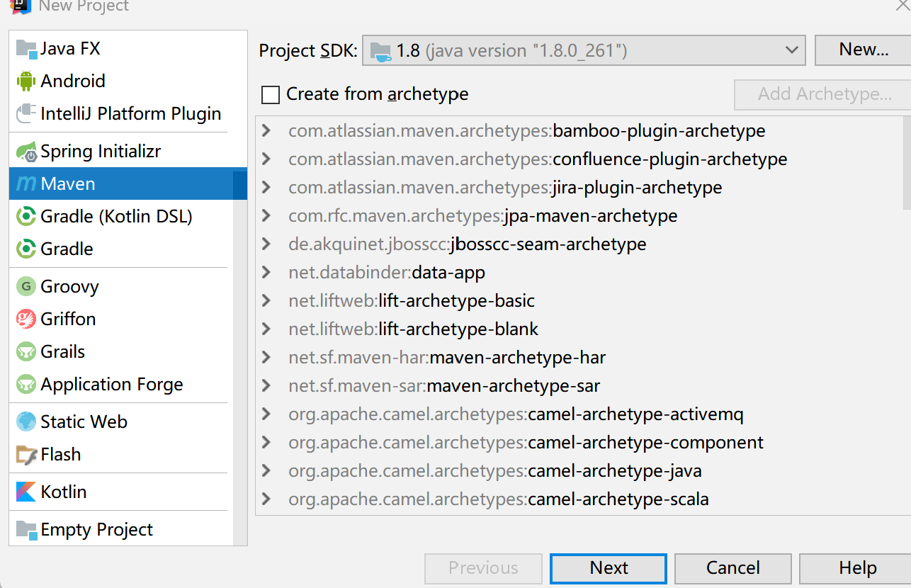Click the Previous button
Image resolution: width=911 pixels, height=588 pixels.
pos(483,568)
